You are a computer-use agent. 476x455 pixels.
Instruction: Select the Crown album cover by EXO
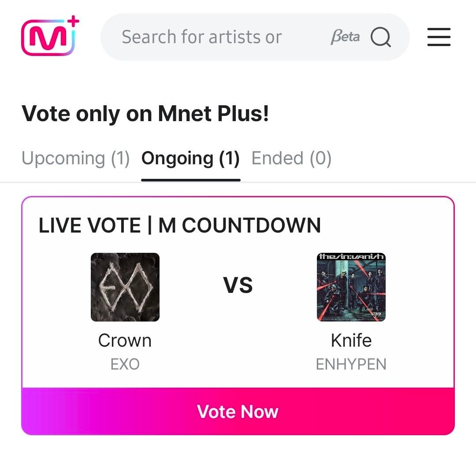[125, 288]
